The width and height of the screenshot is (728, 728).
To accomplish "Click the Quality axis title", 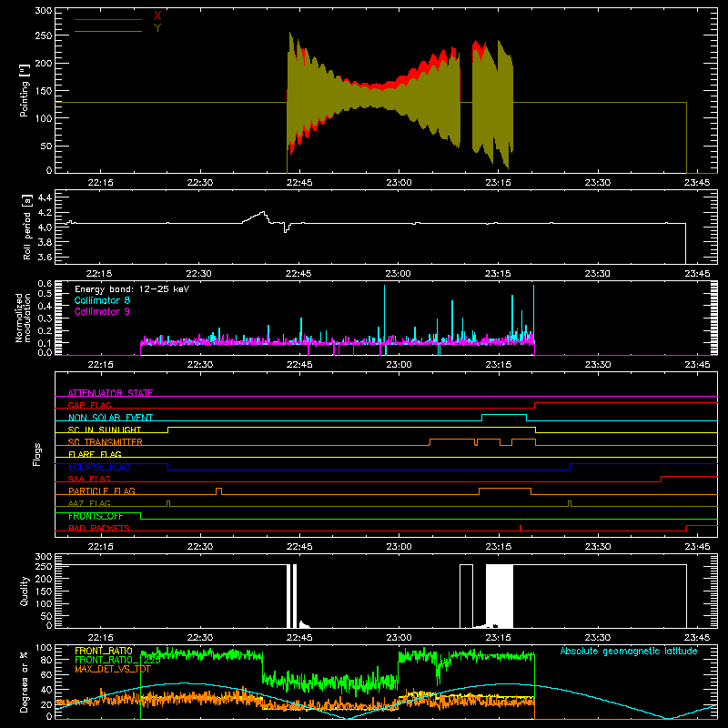I will point(25,591).
